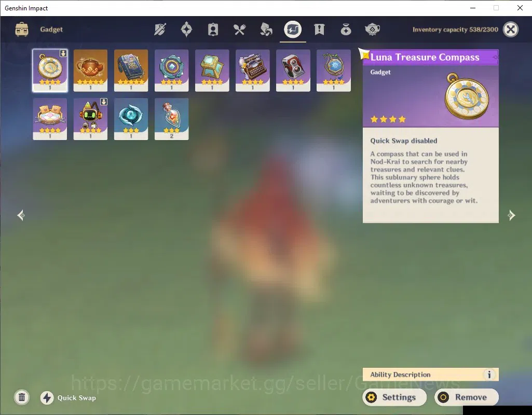The width and height of the screenshot is (532, 415).
Task: Close the inventory with the X button
Action: 511,30
